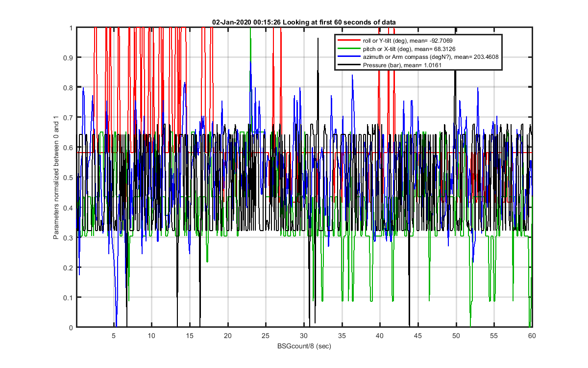588x368 pixels.
Task: Click y-axis tick label 0.6
Action: pyautogui.click(x=68, y=148)
